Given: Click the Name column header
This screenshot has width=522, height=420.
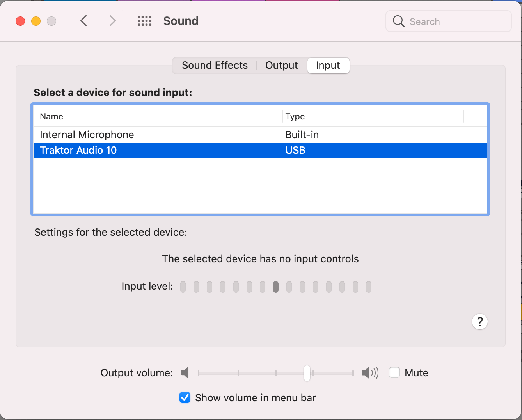Looking at the screenshot, I should click(x=51, y=116).
